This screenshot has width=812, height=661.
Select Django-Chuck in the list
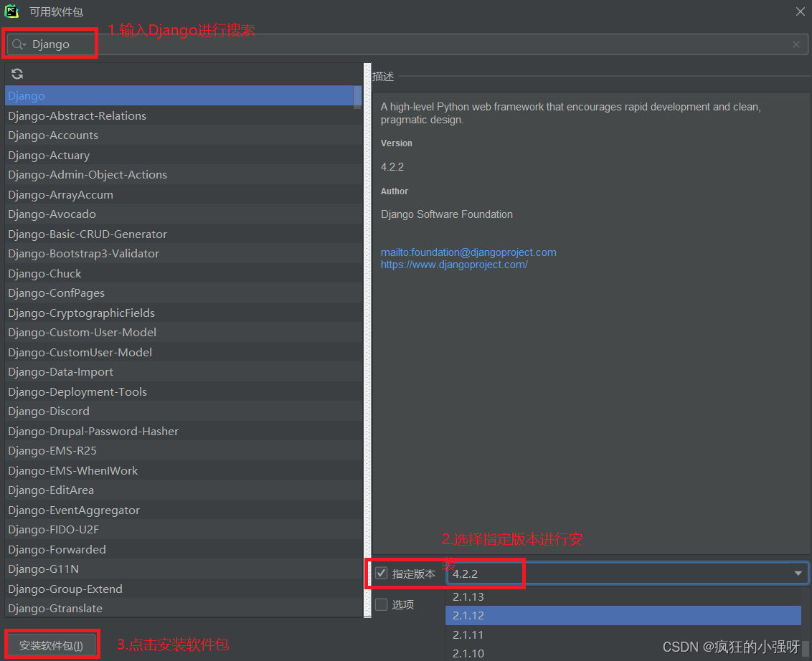(x=184, y=273)
